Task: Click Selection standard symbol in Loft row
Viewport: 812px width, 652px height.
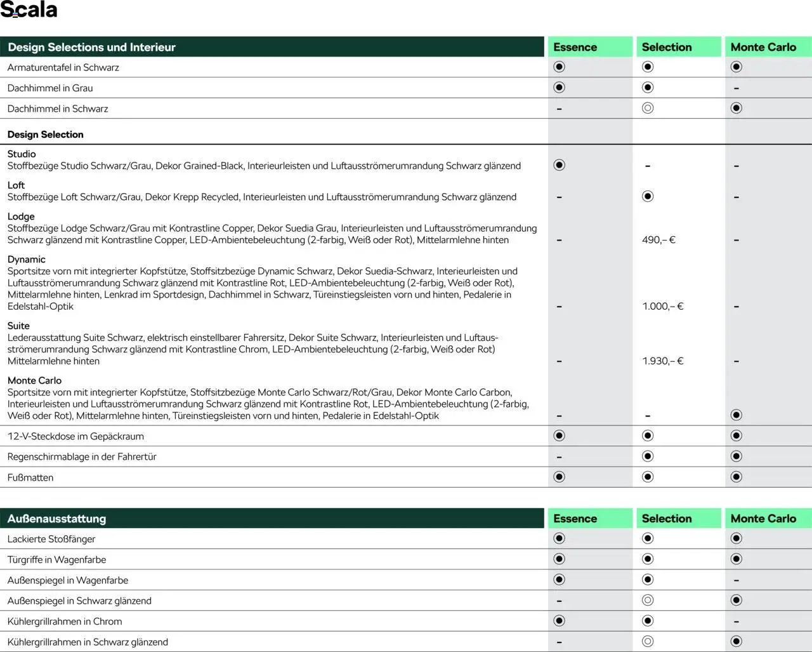Action: pyautogui.click(x=647, y=196)
